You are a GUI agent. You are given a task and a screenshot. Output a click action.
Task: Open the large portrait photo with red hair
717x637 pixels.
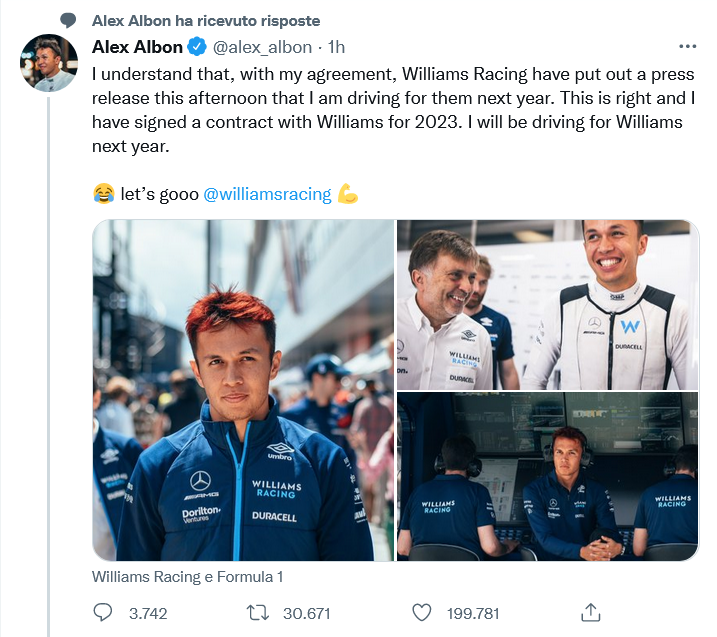(x=243, y=390)
